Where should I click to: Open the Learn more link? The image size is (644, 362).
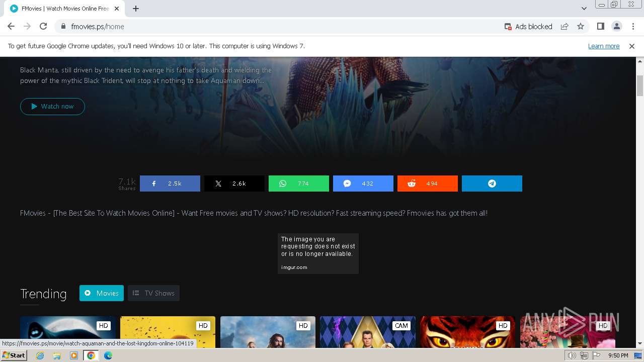coord(604,46)
